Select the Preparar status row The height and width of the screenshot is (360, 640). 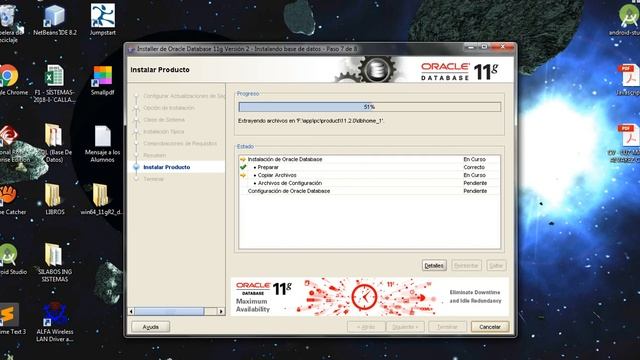pos(369,167)
